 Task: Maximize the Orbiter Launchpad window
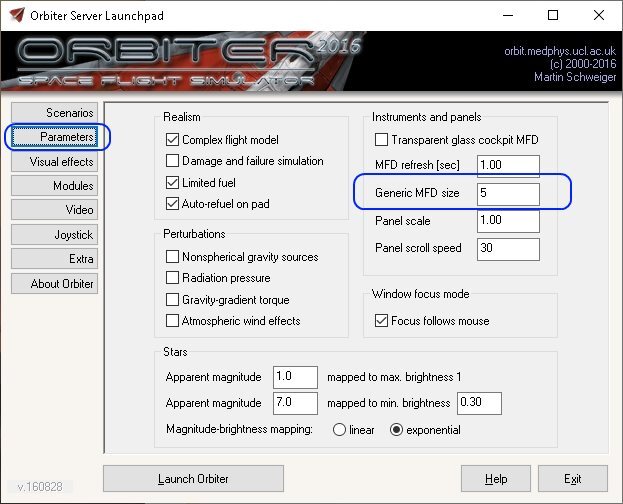(x=553, y=16)
